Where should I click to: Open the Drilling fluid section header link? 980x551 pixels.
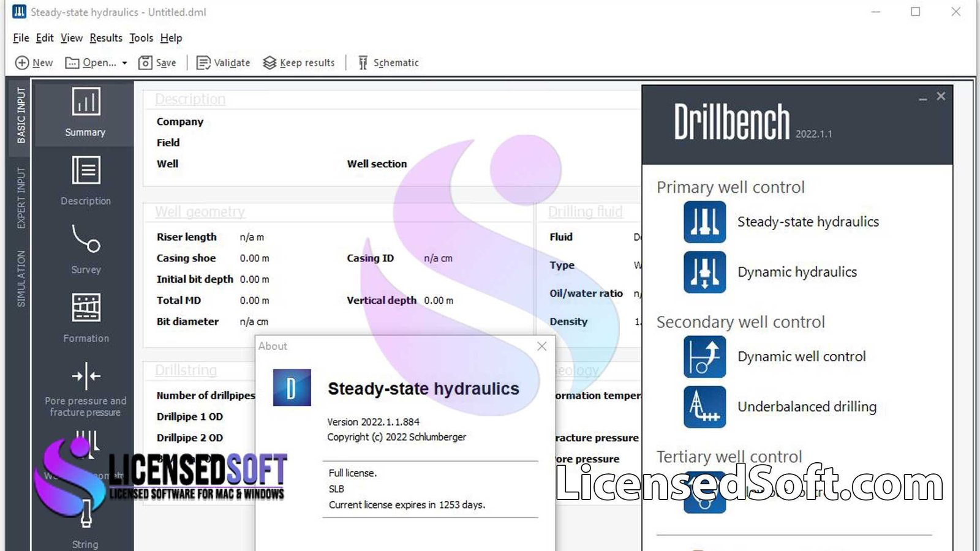[585, 212]
